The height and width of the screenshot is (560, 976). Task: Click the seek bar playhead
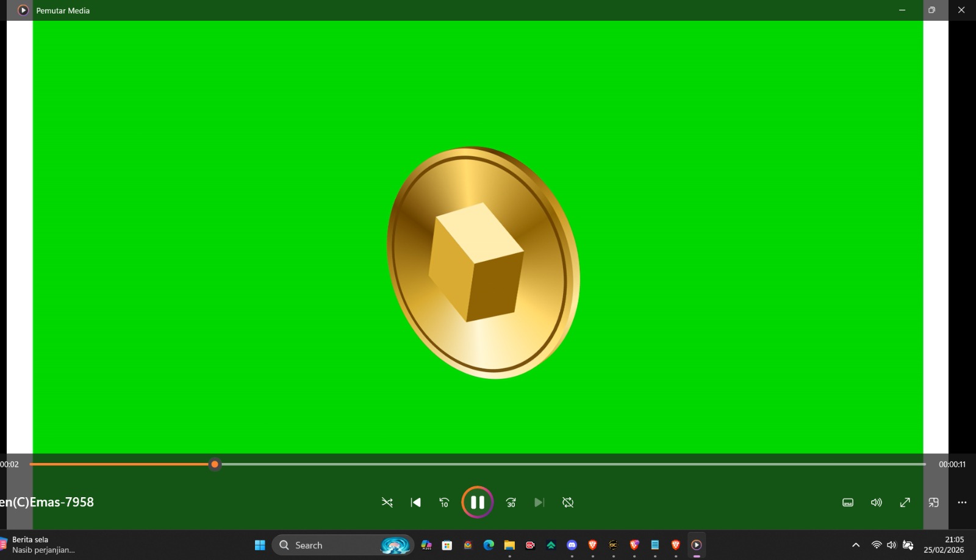215,464
